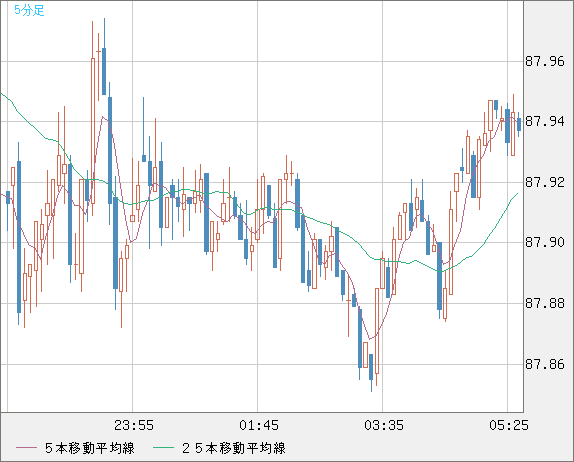The image size is (574, 462).
Task: Click the 87.94 price axis label
Action: 545,121
